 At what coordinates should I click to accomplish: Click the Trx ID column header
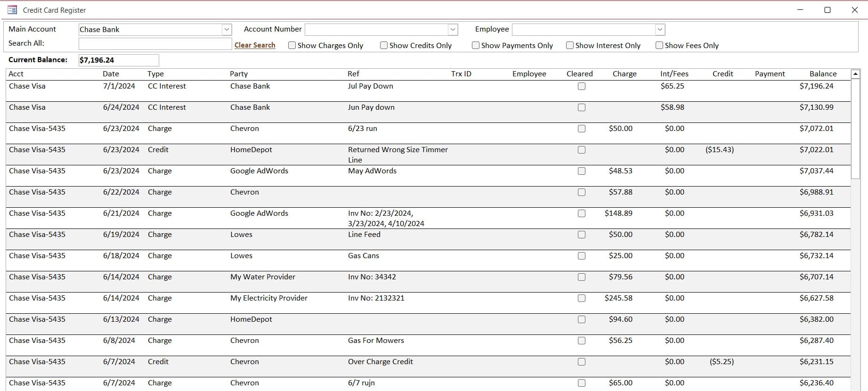[461, 74]
